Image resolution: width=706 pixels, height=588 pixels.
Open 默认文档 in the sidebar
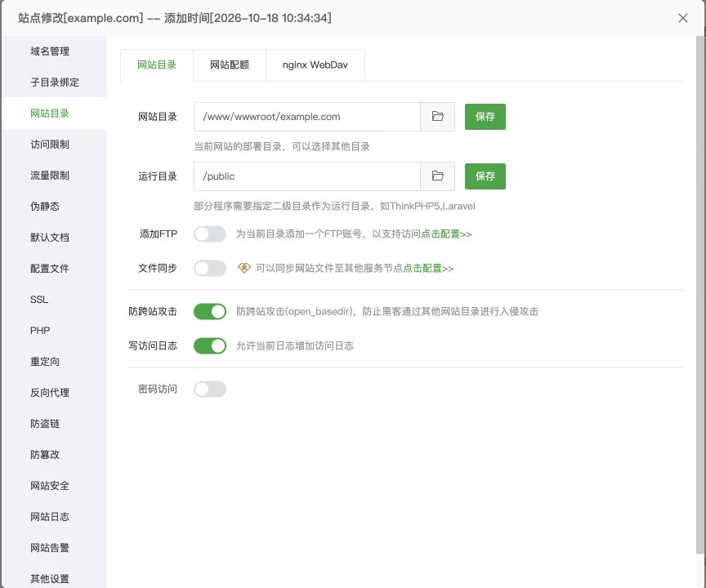click(54, 237)
